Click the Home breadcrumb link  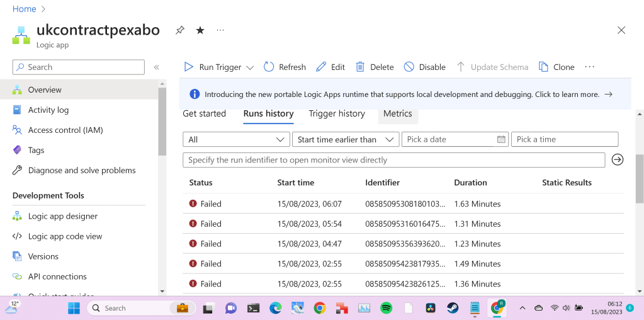click(24, 9)
